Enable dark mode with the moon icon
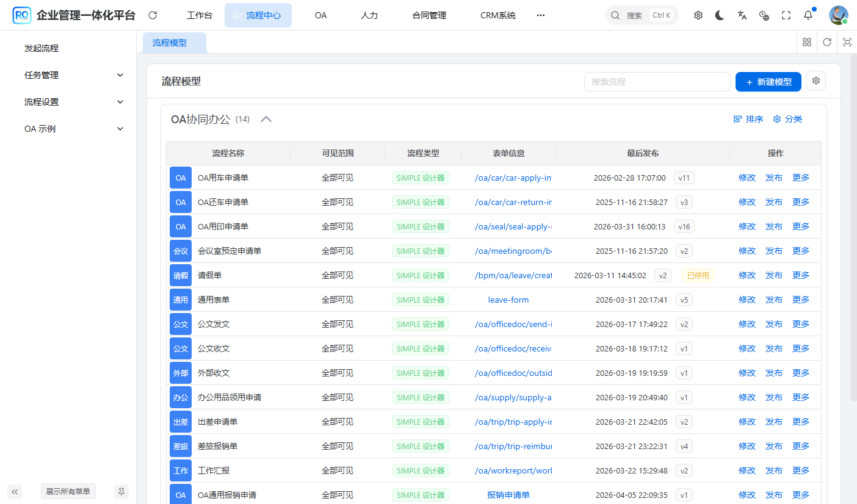This screenshot has width=857, height=504. 720,15
